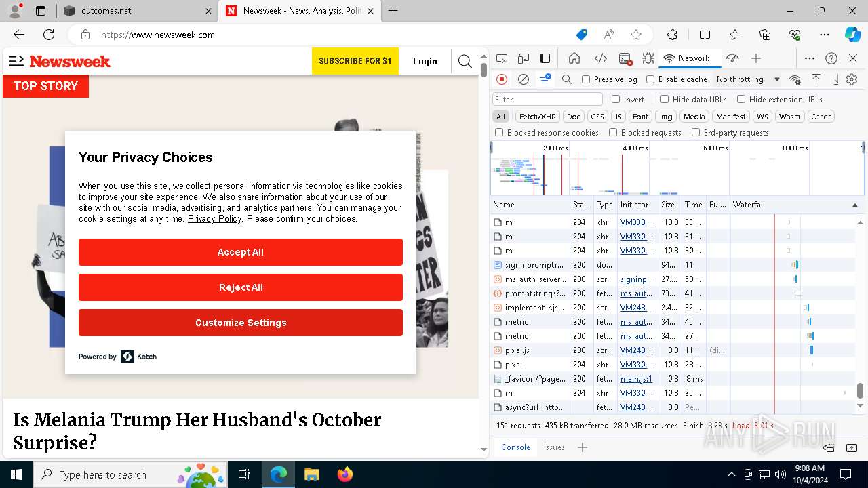Open the Performance panel gauge icon
This screenshot has height=488, width=868.
(x=732, y=58)
